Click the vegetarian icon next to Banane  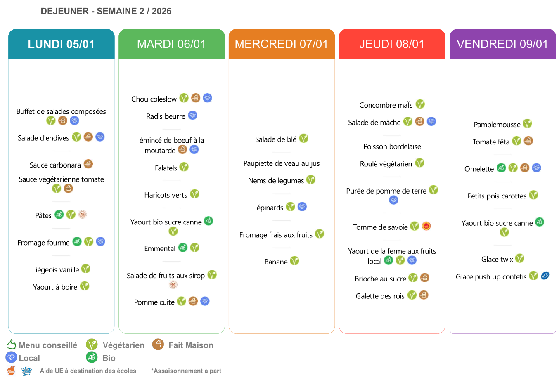tap(294, 261)
